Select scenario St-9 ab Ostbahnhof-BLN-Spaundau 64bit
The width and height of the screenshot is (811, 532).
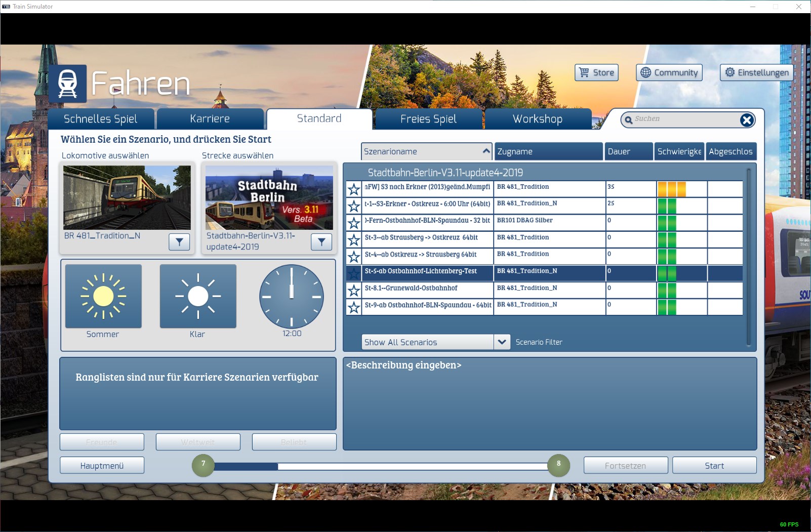428,307
